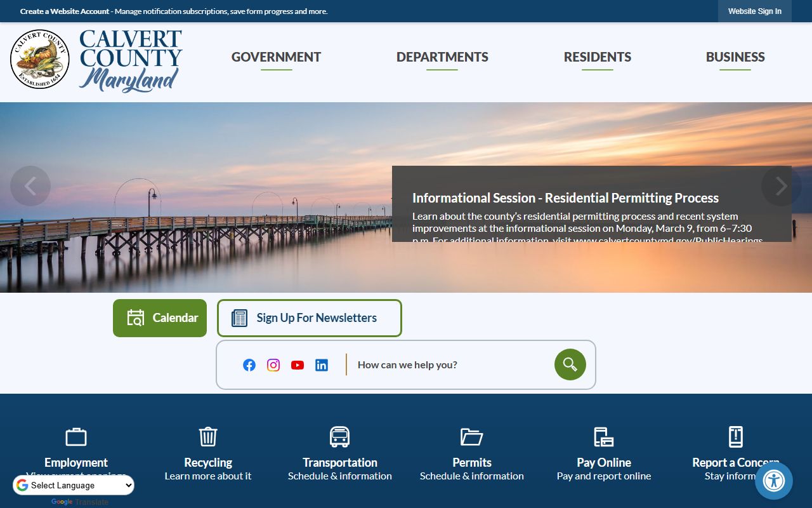Screen dimensions: 812x508
Task: Click the Permits folder icon
Action: (472, 437)
